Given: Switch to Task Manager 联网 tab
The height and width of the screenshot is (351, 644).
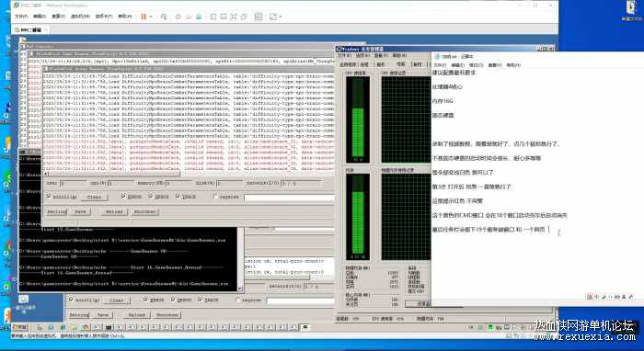Looking at the screenshot, I should coord(417,64).
